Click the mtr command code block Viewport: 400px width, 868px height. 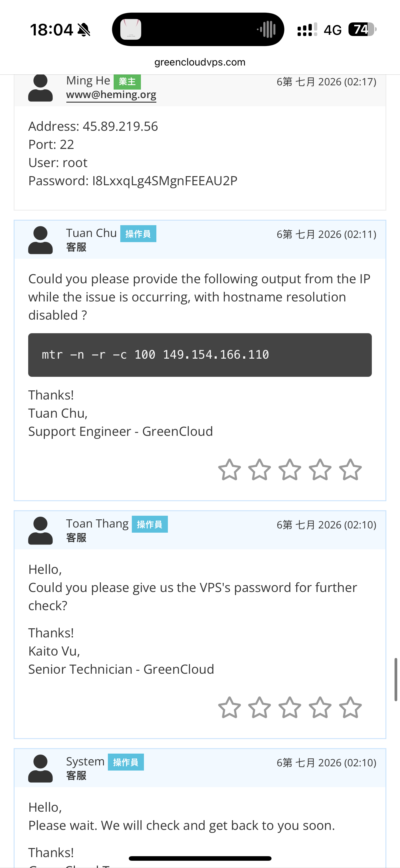pos(200,355)
